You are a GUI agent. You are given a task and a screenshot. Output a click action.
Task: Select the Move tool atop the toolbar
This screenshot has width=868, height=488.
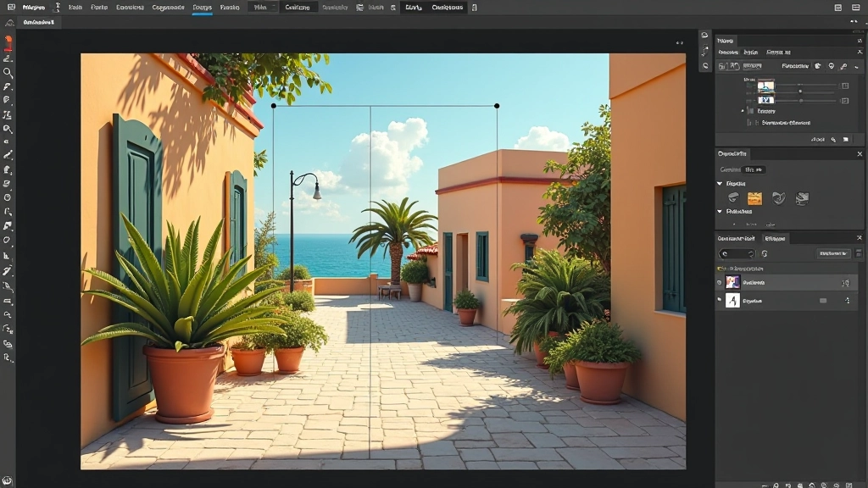[x=8, y=39]
